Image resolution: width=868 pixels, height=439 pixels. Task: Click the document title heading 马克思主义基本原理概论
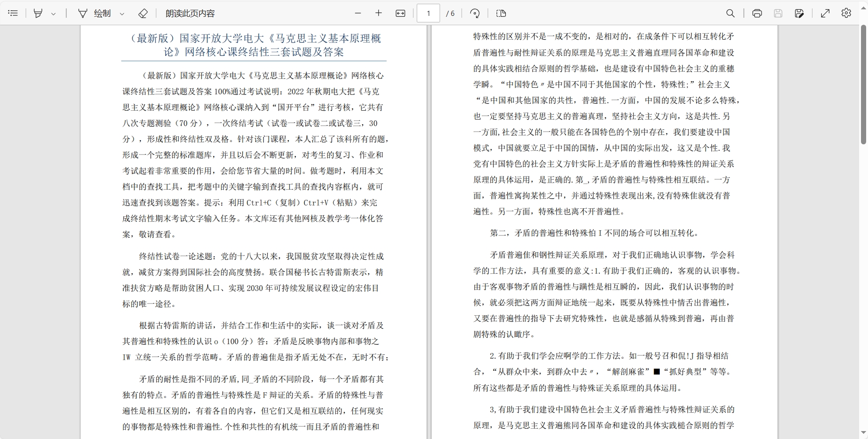pyautogui.click(x=254, y=45)
